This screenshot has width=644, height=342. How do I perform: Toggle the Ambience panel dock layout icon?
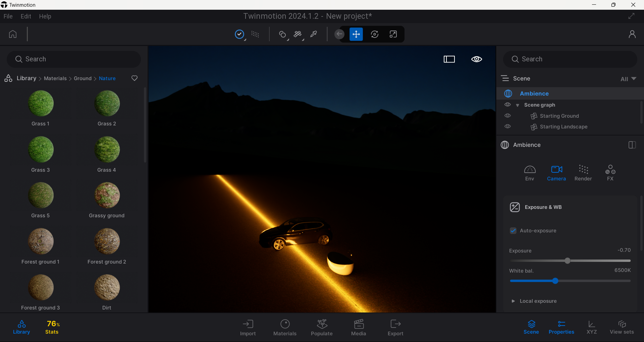point(632,145)
